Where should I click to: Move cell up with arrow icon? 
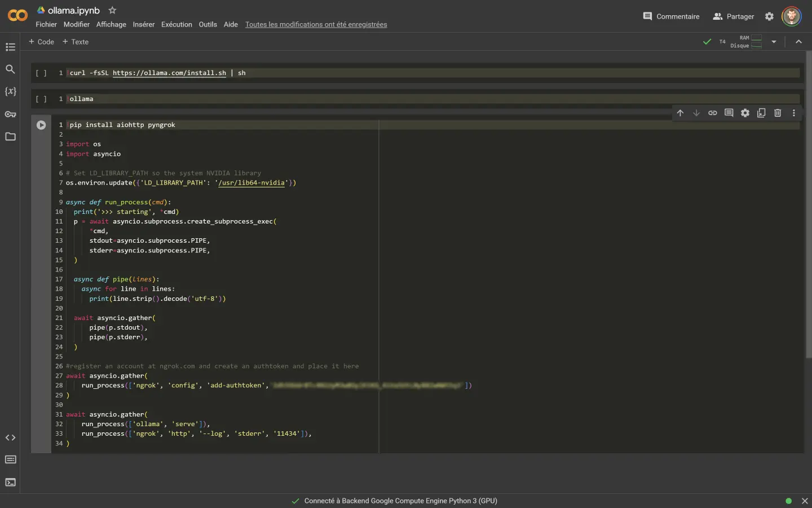(680, 113)
